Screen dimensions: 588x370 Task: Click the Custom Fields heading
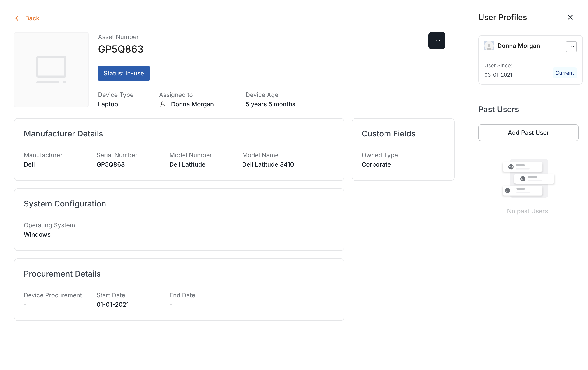click(x=388, y=134)
